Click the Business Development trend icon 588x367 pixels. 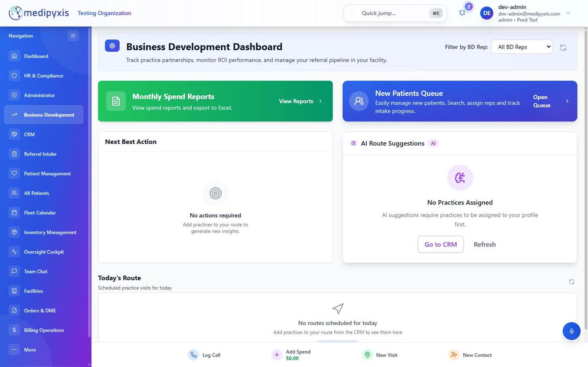coord(14,115)
